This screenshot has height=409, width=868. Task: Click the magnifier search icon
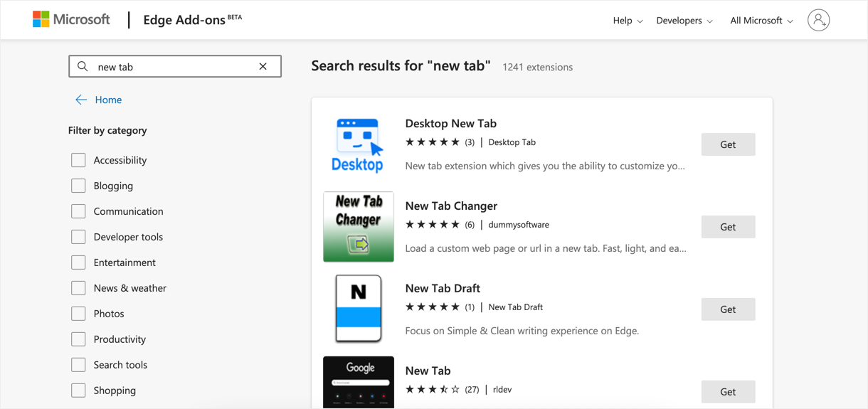[83, 66]
